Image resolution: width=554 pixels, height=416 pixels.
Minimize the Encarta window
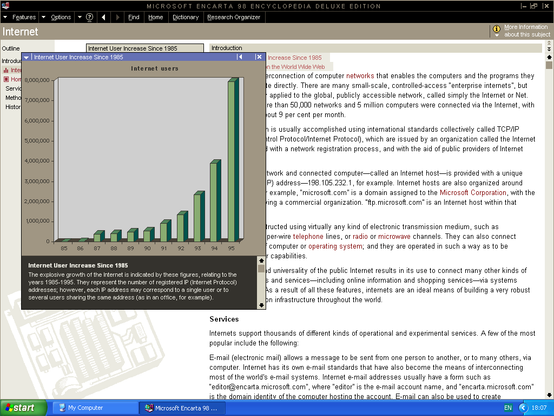pos(524,6)
